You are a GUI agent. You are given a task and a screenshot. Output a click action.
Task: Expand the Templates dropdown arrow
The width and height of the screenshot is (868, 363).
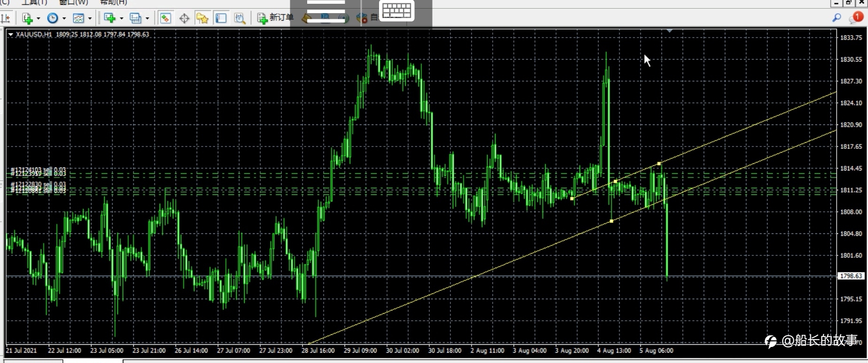(x=90, y=18)
